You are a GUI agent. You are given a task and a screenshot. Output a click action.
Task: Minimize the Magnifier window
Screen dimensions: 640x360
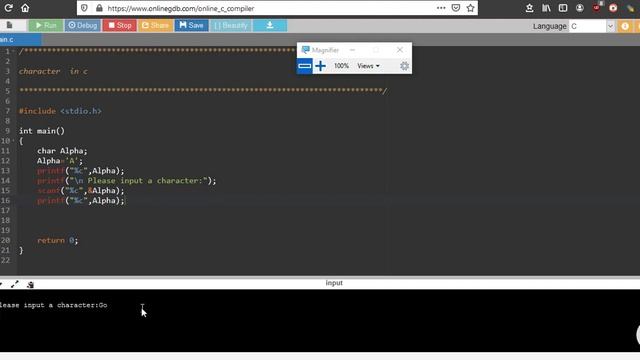point(352,50)
